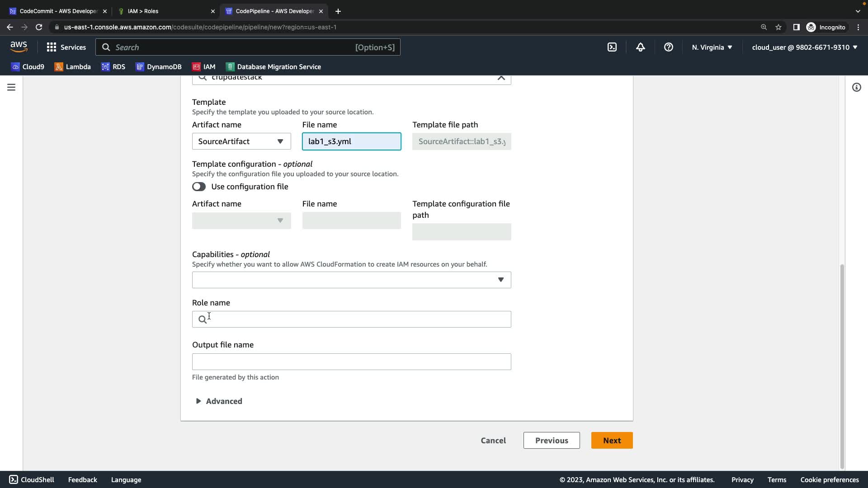Click the Previous button
Viewport: 868px width, 488px height.
(x=551, y=440)
